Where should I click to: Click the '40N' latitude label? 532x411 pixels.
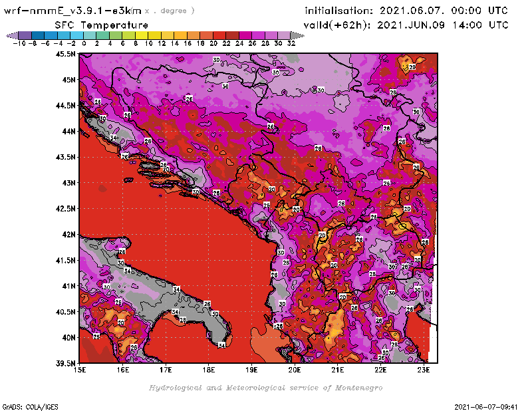(68, 338)
